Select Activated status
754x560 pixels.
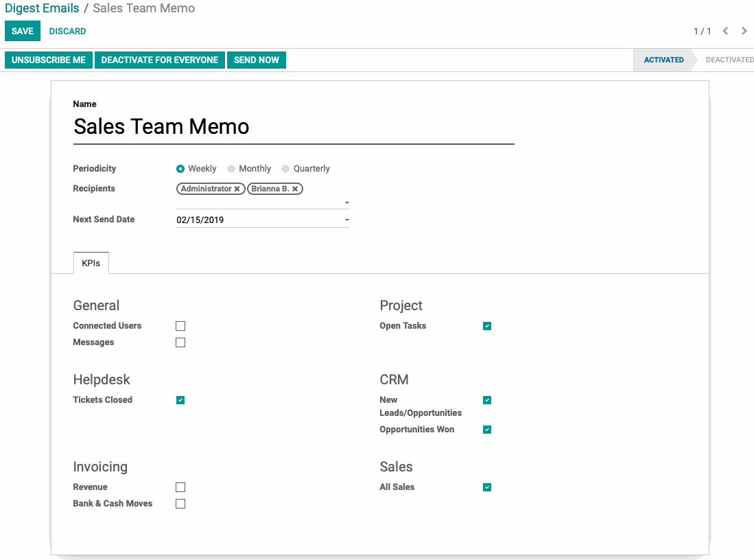(663, 60)
